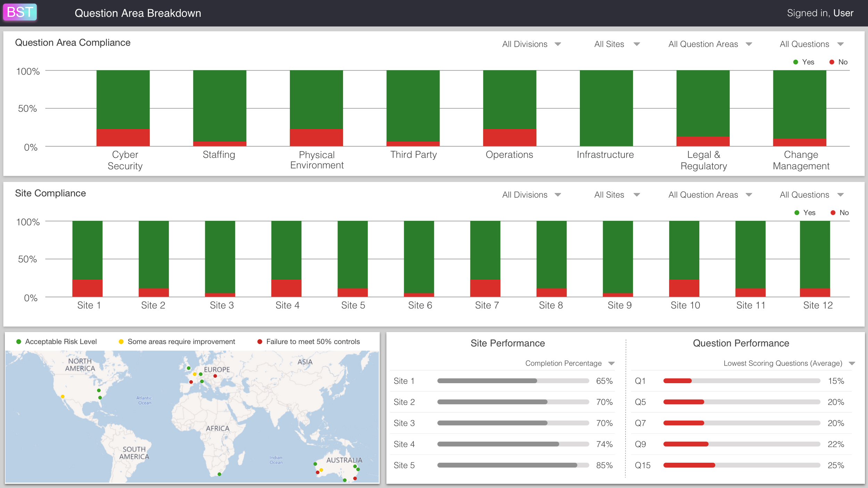The height and width of the screenshot is (488, 868).
Task: Click the yellow Some areas require improvement marker
Action: click(120, 341)
